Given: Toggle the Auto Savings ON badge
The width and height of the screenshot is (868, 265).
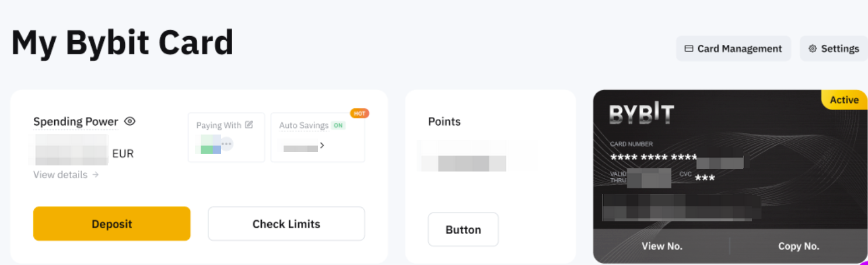Looking at the screenshot, I should pos(338,125).
